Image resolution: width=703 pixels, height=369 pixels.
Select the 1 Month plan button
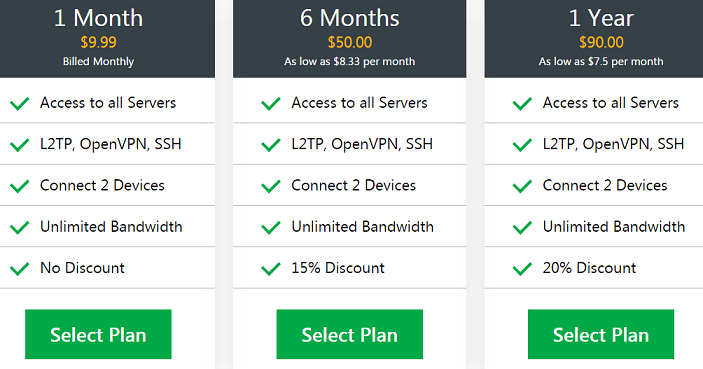point(98,334)
